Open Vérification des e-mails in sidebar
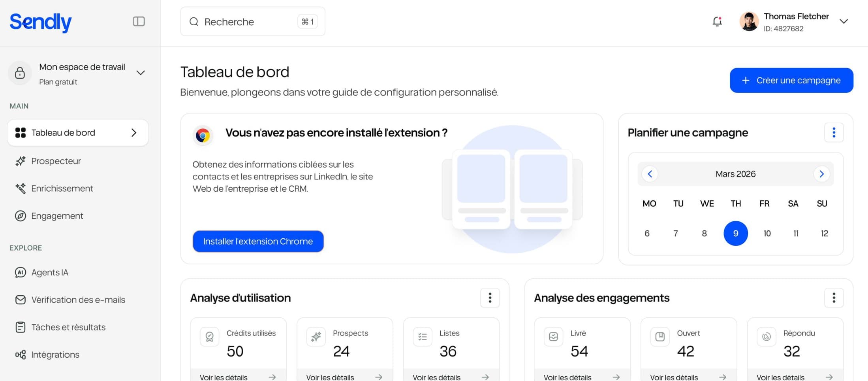This screenshot has height=381, width=868. (78, 300)
